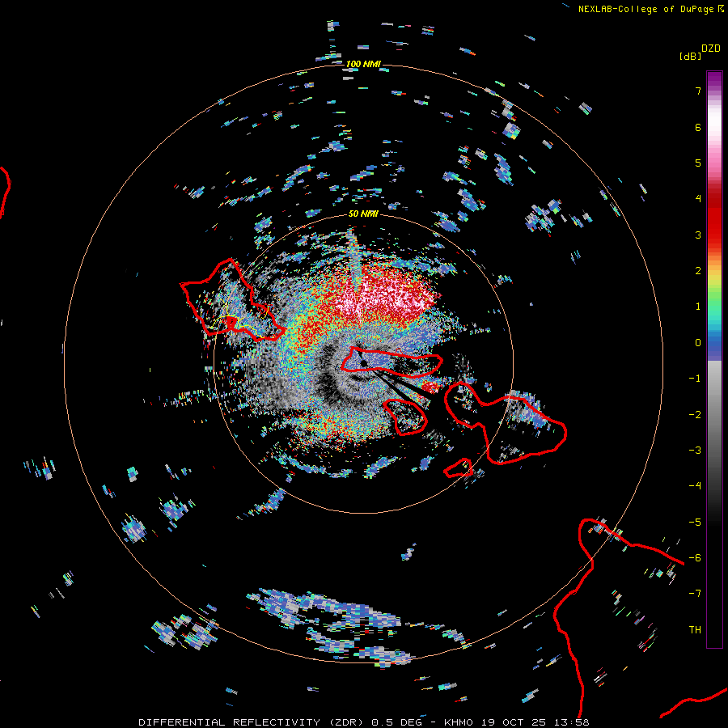Click the 0 value on the color scale
This screenshot has width=728, height=728.
698,343
